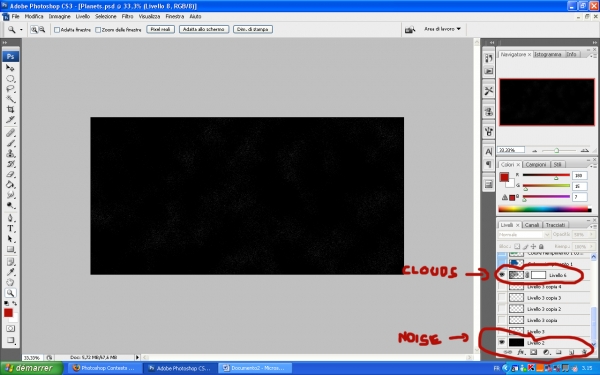Select the Slice tool

pyautogui.click(x=10, y=120)
